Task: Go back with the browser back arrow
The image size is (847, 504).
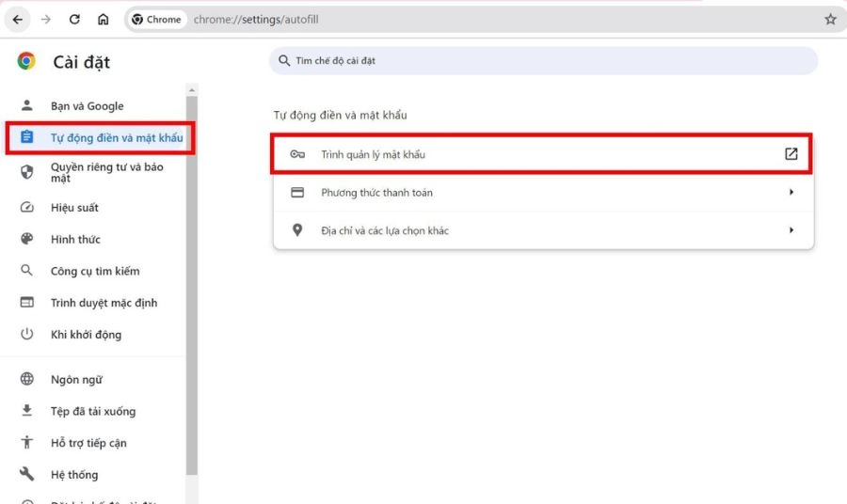Action: [x=17, y=20]
